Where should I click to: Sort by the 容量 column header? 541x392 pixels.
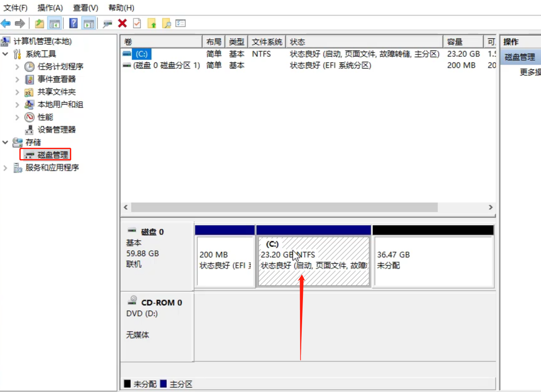point(463,42)
